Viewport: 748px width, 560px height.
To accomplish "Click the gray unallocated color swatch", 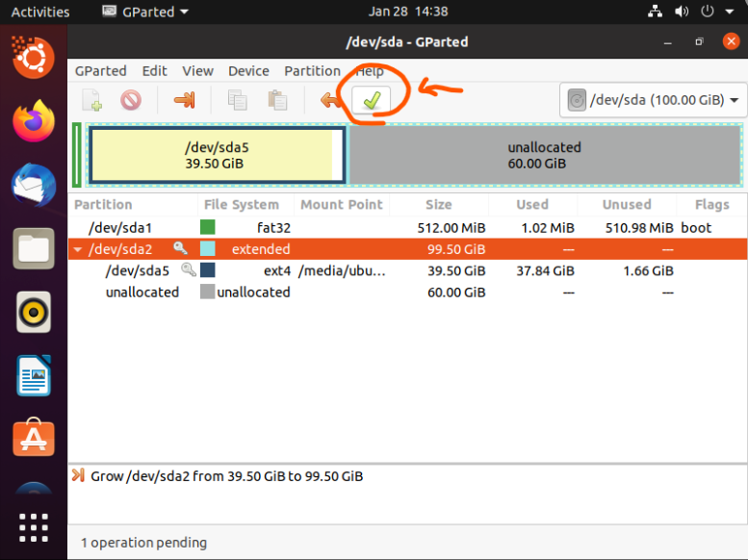I will [208, 292].
